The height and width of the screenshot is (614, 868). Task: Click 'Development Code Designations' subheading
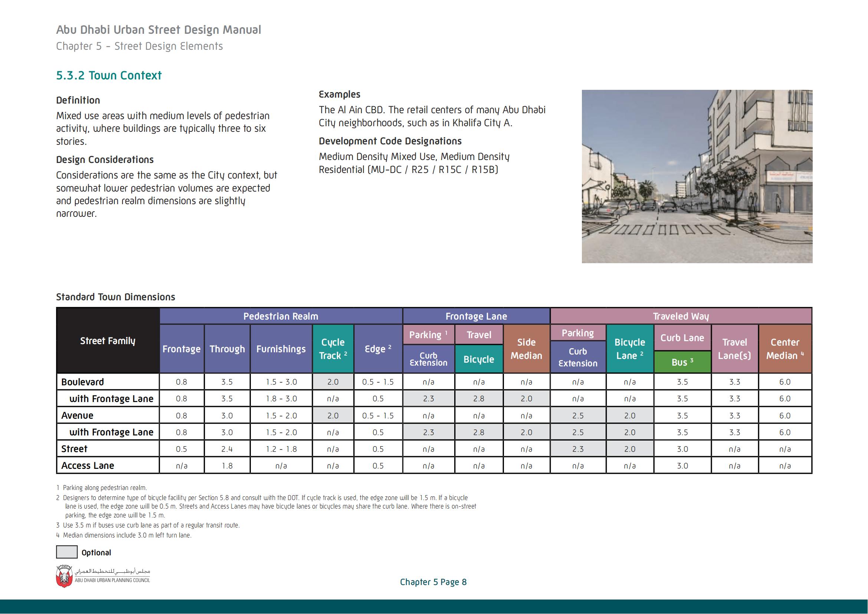[390, 141]
